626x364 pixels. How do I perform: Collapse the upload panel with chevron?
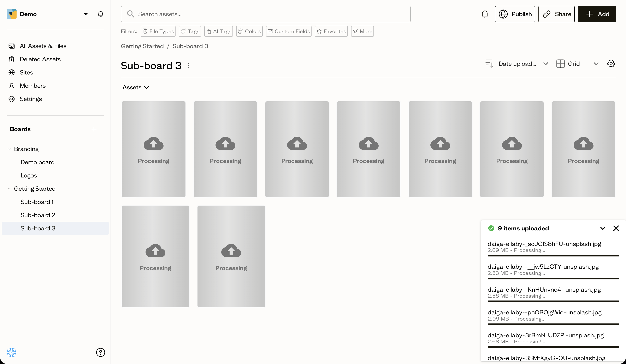[603, 228]
